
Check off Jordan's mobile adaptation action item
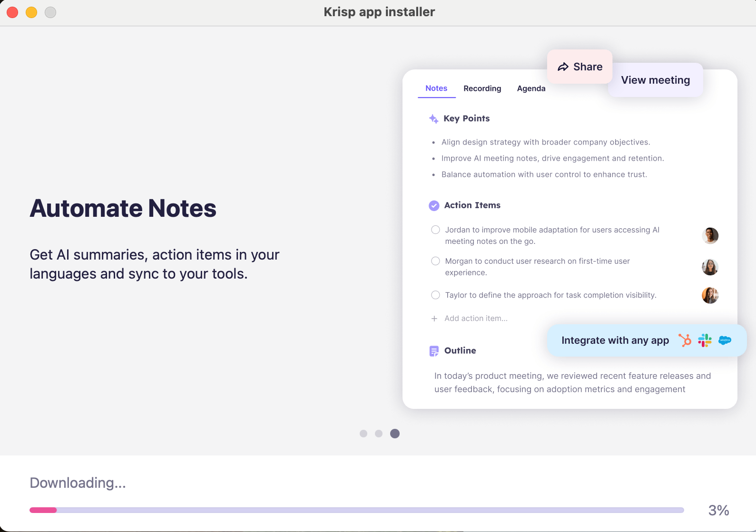point(435,230)
